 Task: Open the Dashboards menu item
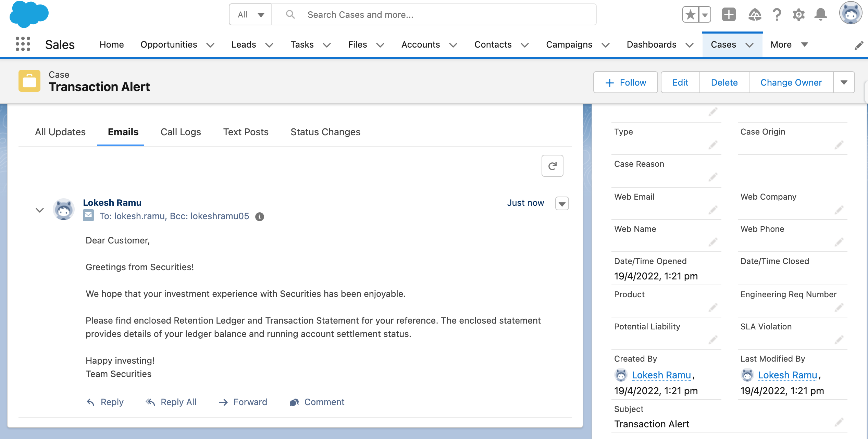[x=651, y=44]
